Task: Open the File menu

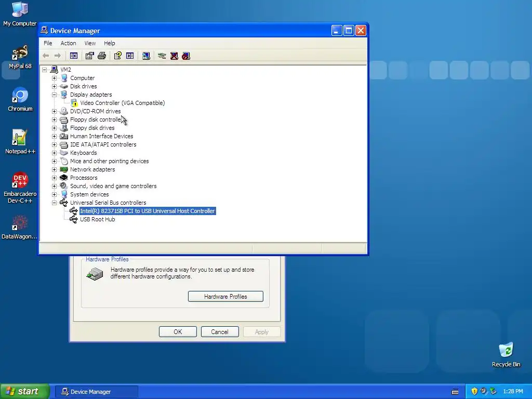Action: pos(48,43)
